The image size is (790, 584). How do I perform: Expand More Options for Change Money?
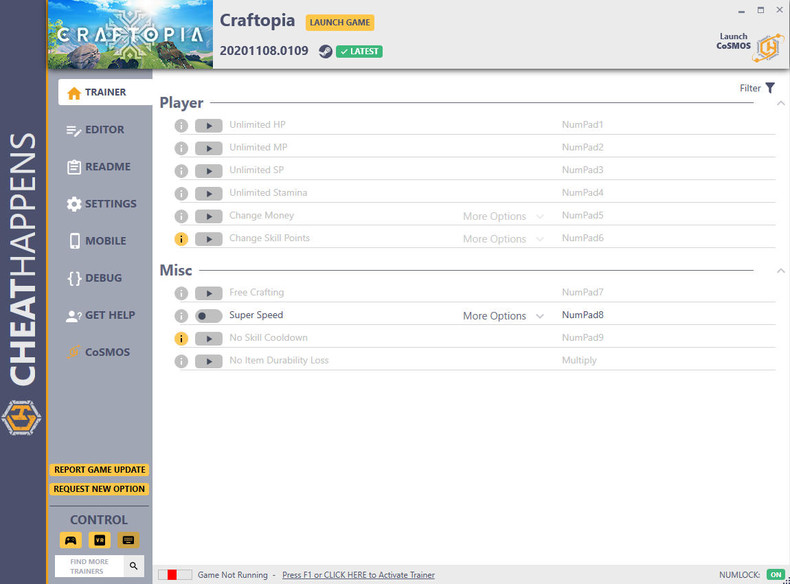[x=503, y=216]
